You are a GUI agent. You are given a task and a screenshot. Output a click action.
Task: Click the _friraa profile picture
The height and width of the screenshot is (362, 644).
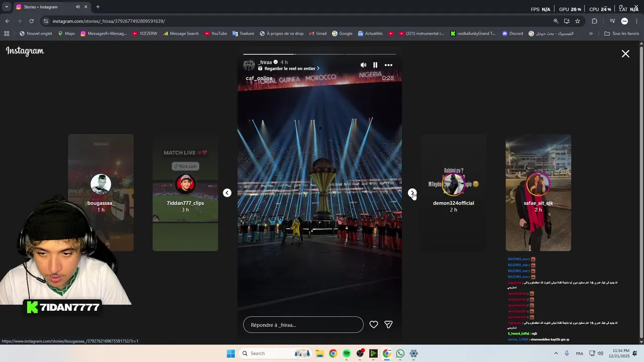pyautogui.click(x=249, y=65)
